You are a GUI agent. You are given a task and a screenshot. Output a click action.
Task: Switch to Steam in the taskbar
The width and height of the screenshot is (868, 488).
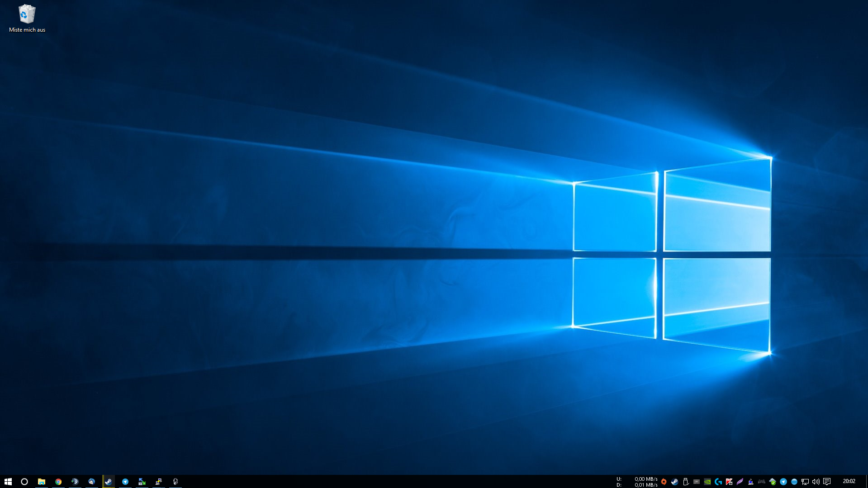tap(109, 482)
